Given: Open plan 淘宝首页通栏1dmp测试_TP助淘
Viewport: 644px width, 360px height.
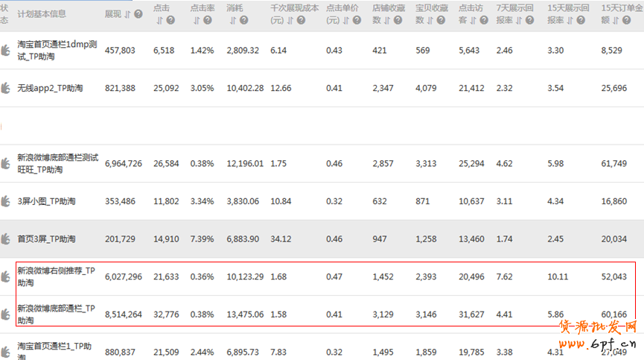Looking at the screenshot, I should (x=57, y=51).
